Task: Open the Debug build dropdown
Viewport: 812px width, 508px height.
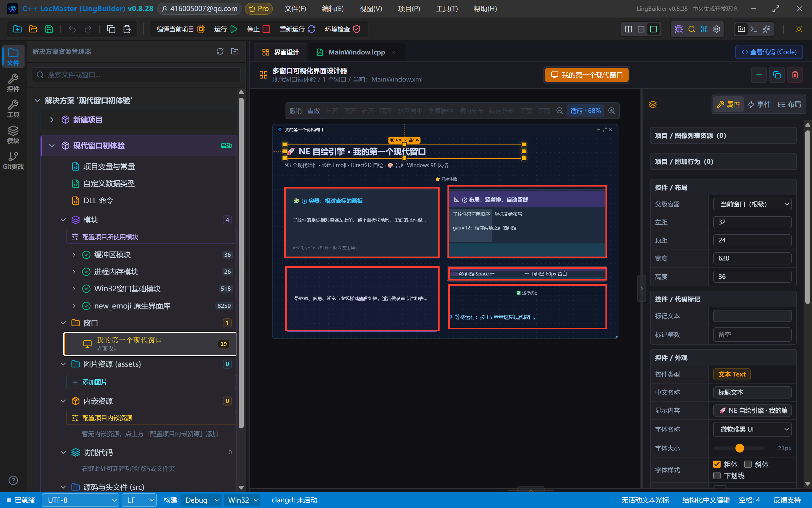Action: tap(201, 500)
